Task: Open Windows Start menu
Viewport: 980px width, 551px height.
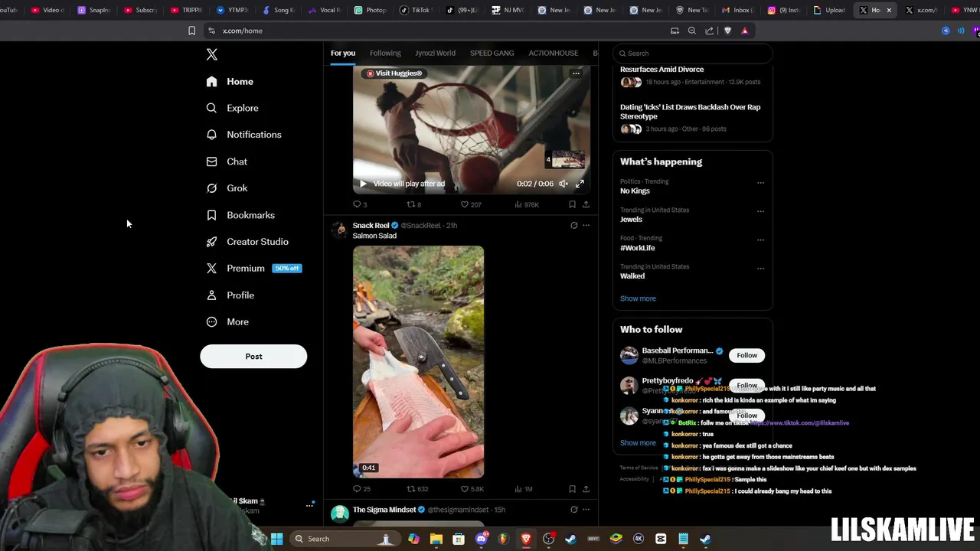Action: coord(277,539)
